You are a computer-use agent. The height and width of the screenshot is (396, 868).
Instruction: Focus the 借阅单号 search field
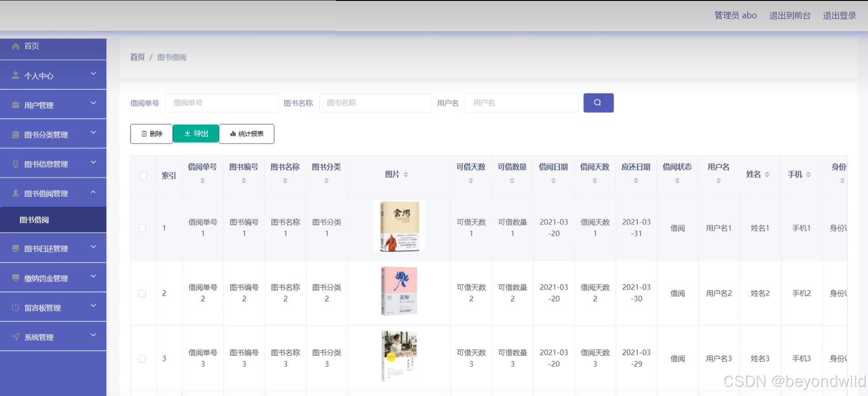(222, 103)
